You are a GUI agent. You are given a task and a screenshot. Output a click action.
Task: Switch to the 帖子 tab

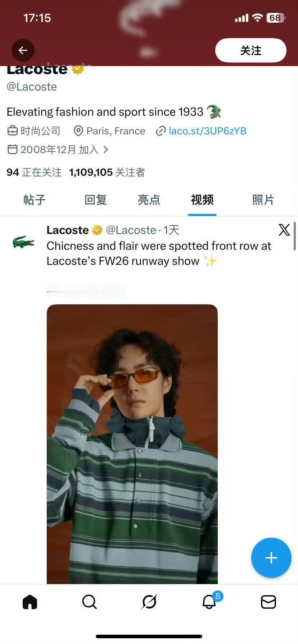coord(35,200)
